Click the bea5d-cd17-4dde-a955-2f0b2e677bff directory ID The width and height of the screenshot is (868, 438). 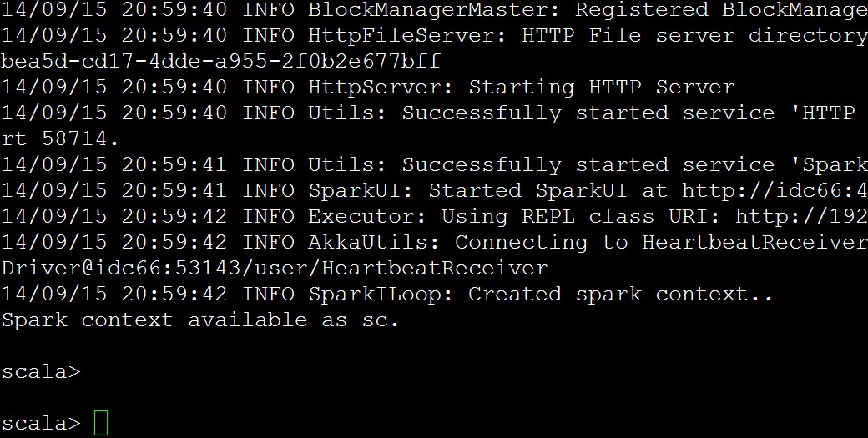221,62
